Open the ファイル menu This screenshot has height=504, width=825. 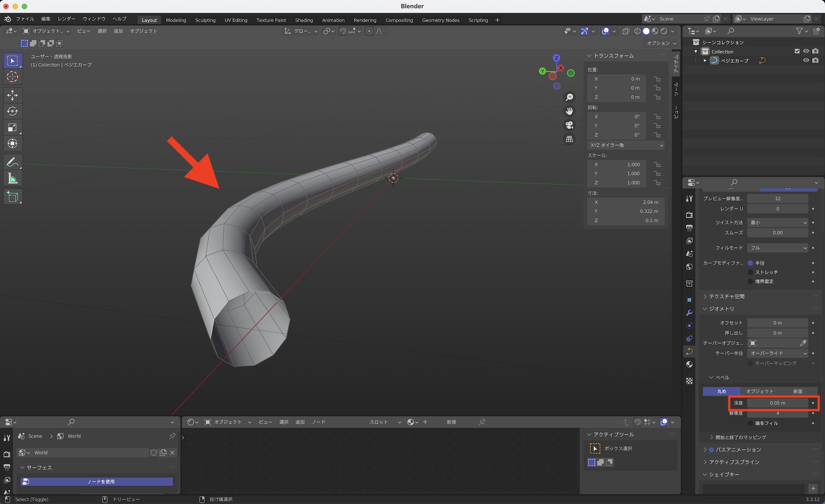(25, 19)
